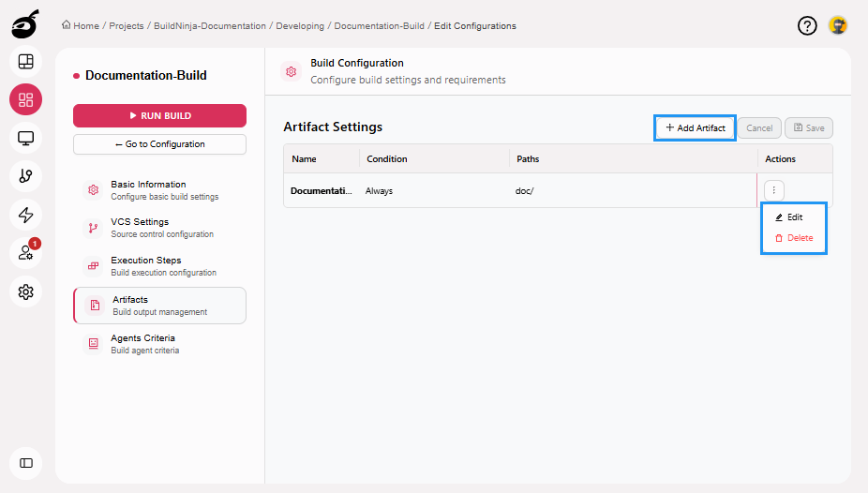Open the lightning bolt sidebar icon
Screen dimensions: 868x493
[x=26, y=215]
